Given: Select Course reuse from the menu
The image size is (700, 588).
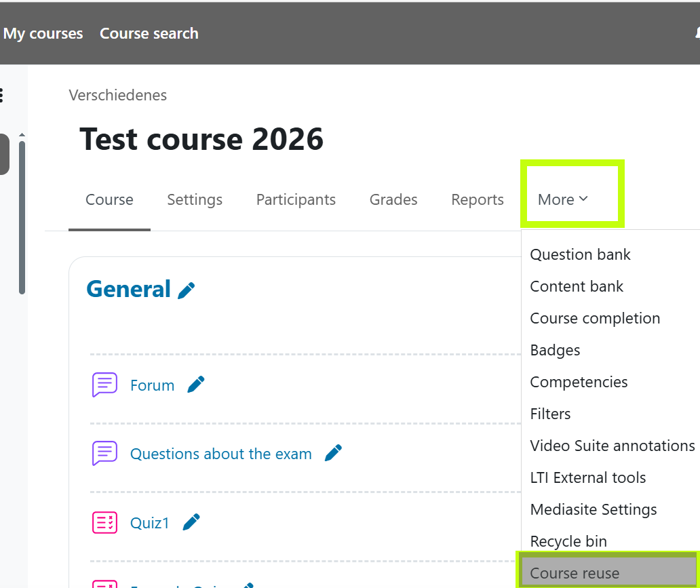Looking at the screenshot, I should click(575, 573).
